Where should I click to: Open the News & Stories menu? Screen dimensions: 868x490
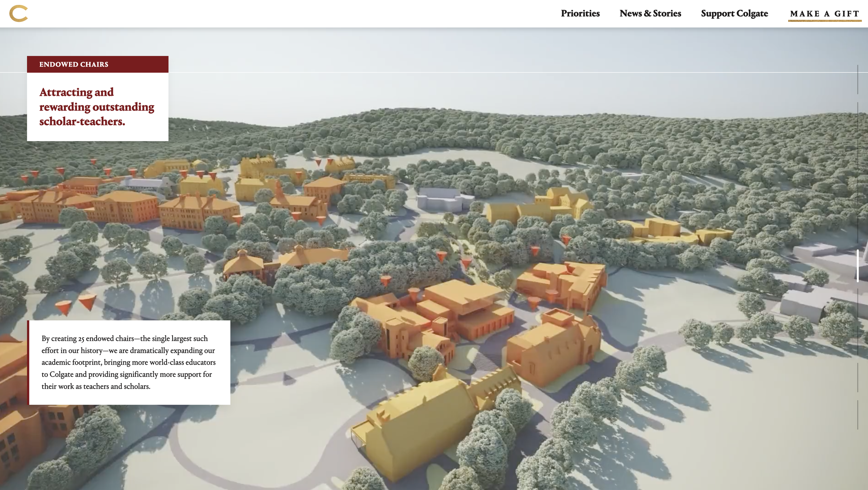tap(650, 14)
